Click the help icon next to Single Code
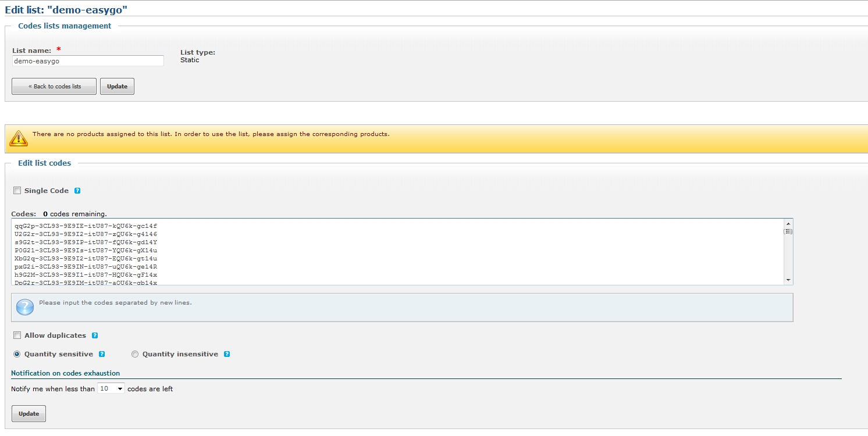868x436 pixels. (x=77, y=191)
